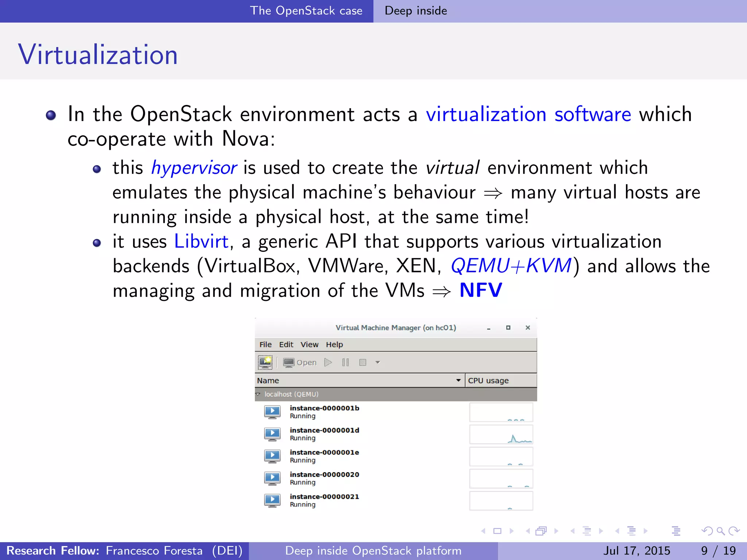Click the subsection navigation icon
Viewport: 747px width, 560px height.
(x=587, y=531)
